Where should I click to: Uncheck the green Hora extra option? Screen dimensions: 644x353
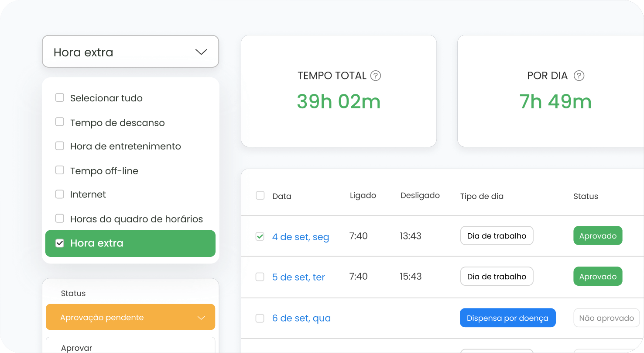point(60,243)
